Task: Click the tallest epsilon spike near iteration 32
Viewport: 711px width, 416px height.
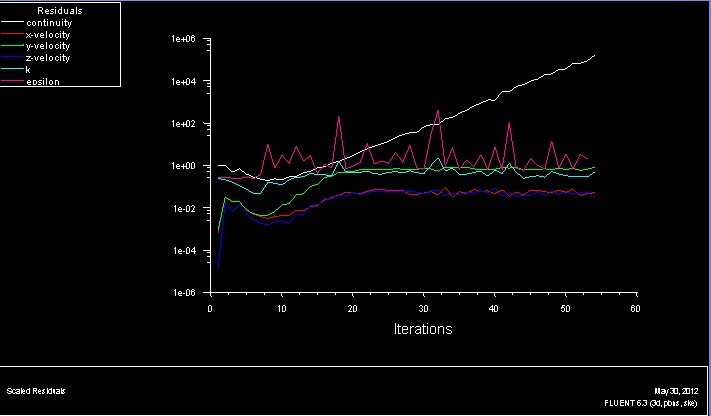Action: pos(437,111)
